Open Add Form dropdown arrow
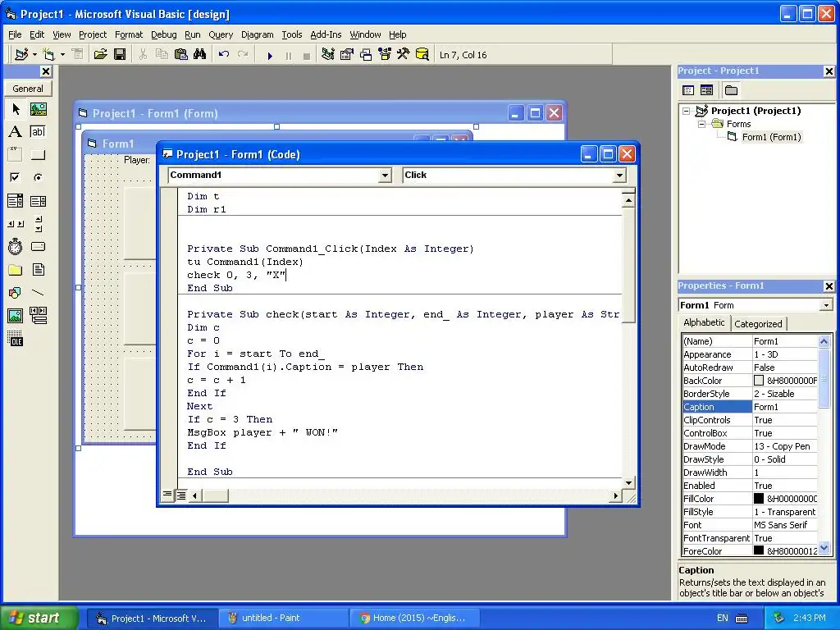 [62, 55]
